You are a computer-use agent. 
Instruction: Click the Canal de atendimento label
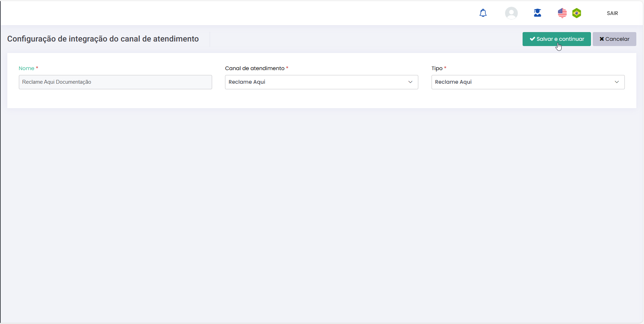[255, 68]
